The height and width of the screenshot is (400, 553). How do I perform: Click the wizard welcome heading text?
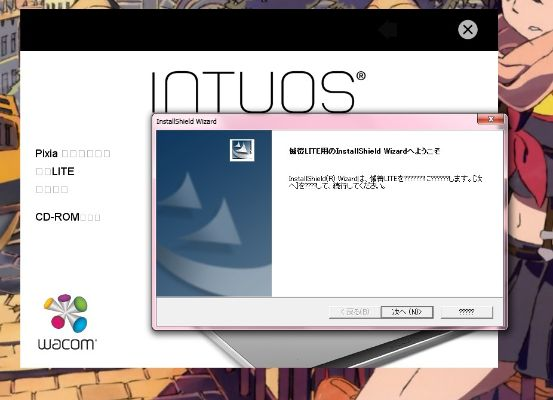[364, 151]
